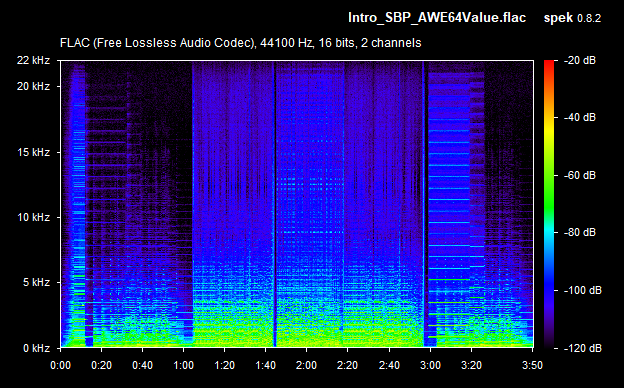The image size is (624, 388).
Task: Click the -20 dB red color scale top
Action: click(x=549, y=63)
